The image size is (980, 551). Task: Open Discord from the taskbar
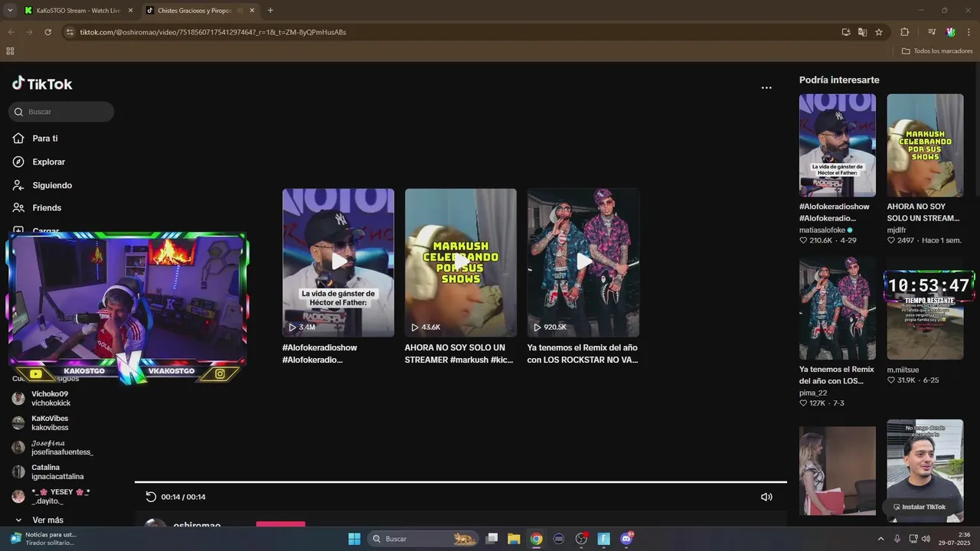point(627,539)
